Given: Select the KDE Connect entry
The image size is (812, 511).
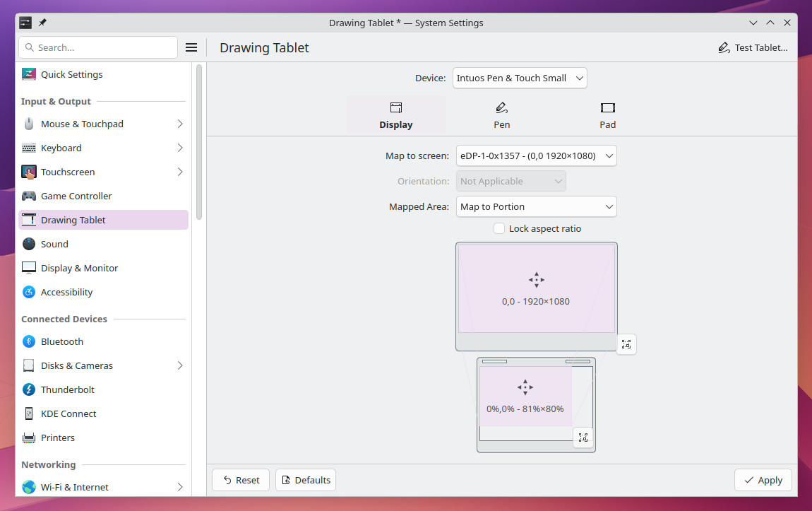Looking at the screenshot, I should (103, 413).
